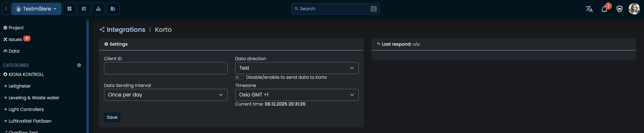Open the map view icon
Screen dimensions: 644x133
point(84,9)
